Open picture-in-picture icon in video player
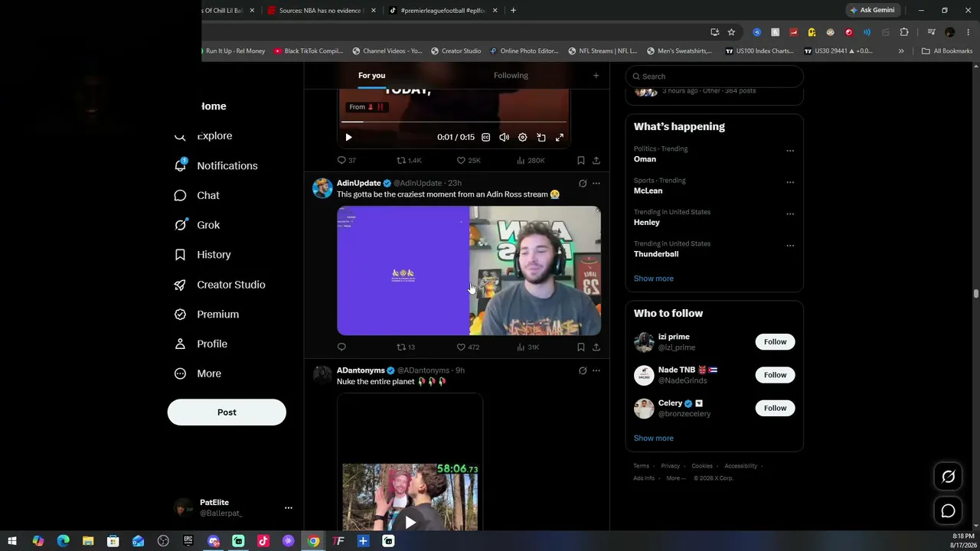 541,138
